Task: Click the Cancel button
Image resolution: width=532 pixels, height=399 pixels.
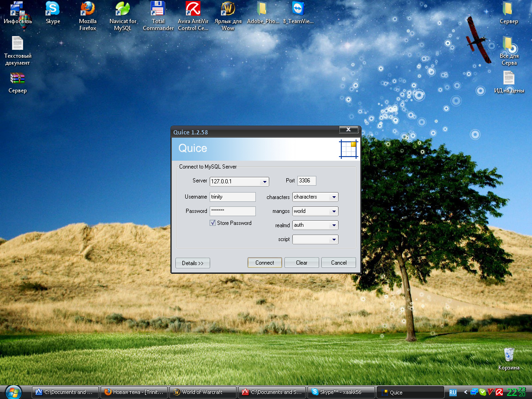Action: (x=339, y=263)
